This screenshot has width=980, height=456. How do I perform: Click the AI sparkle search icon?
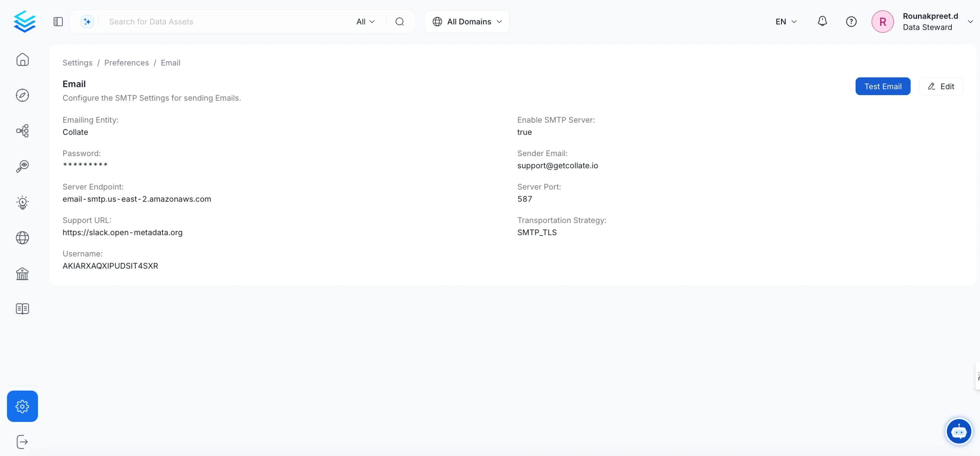click(87, 22)
